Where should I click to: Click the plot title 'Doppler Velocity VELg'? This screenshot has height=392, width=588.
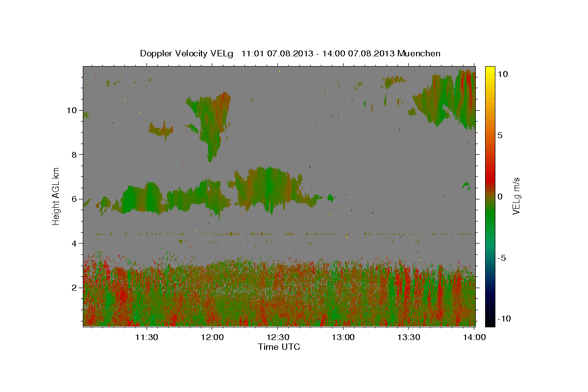187,53
